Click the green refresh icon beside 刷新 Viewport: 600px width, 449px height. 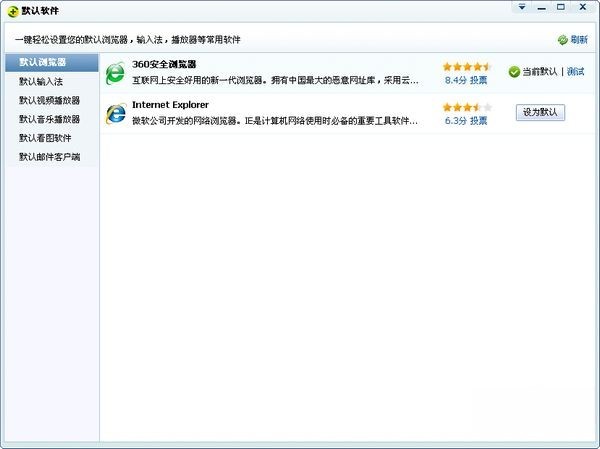tap(562, 39)
